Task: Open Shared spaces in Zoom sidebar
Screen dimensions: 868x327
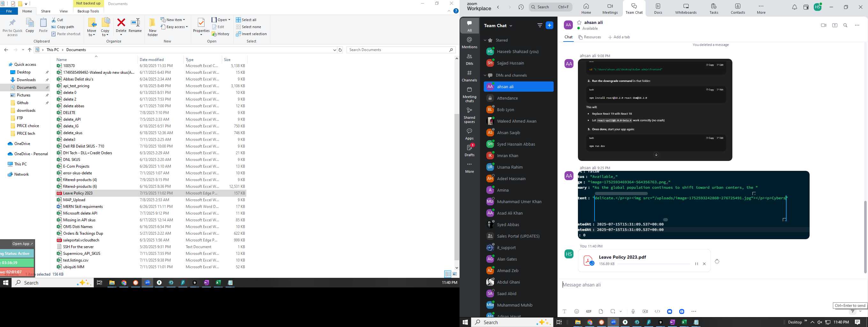Action: [x=469, y=115]
